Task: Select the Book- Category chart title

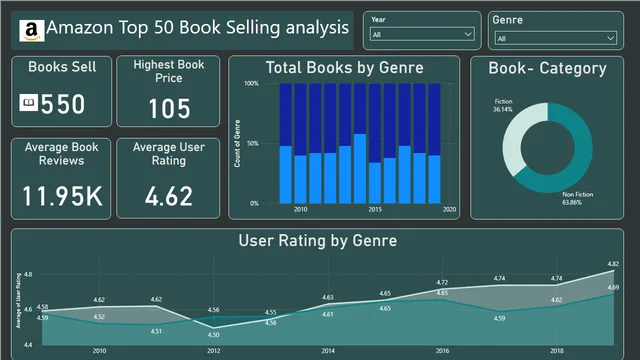Action: (547, 68)
